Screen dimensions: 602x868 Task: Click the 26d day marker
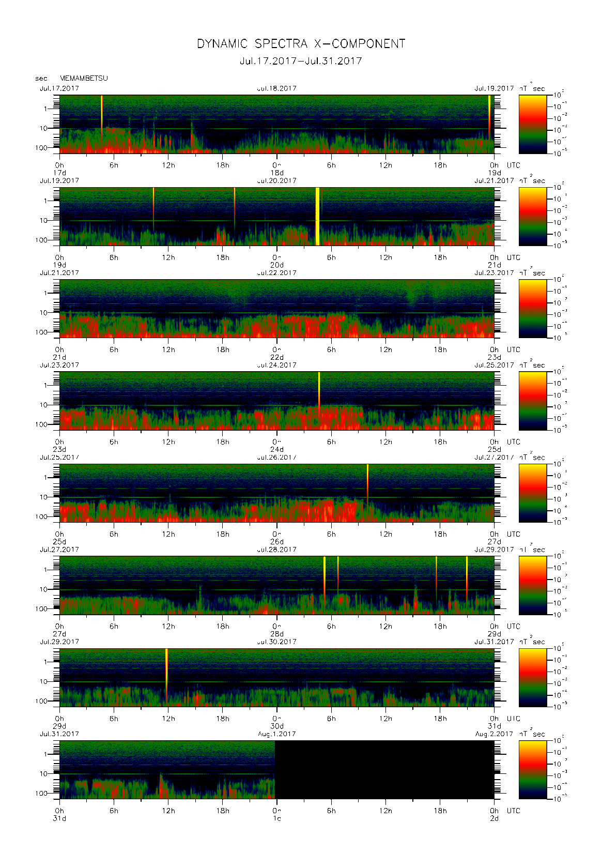pos(277,542)
